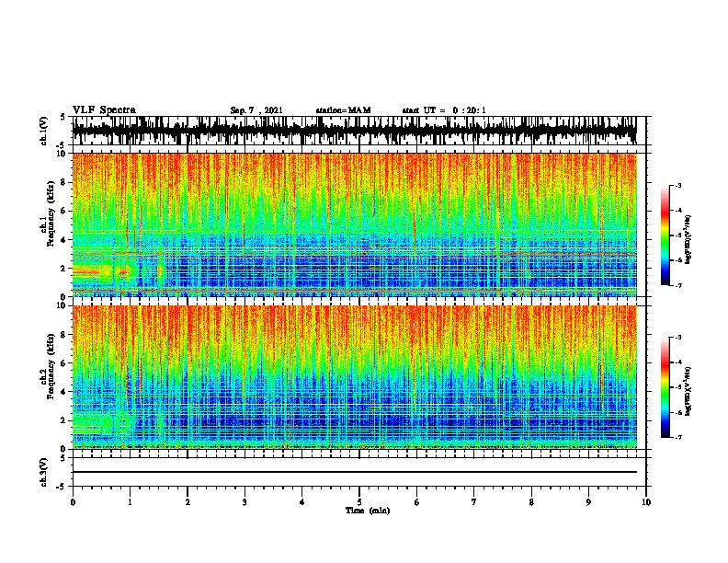Click the ch.1 frequency spectrogram plot
This screenshot has width=728, height=563.
click(354, 224)
